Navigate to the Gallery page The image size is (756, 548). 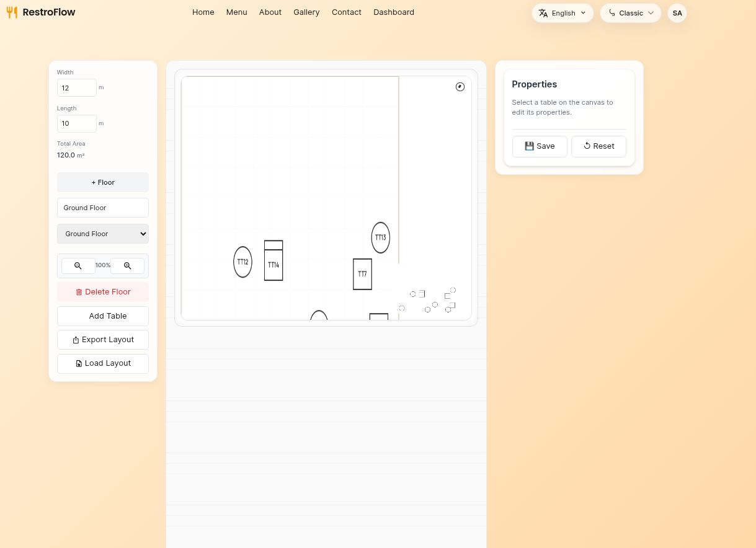coord(306,12)
